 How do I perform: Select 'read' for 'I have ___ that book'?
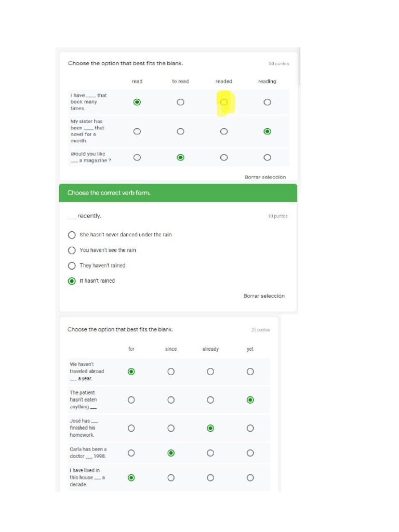[137, 102]
